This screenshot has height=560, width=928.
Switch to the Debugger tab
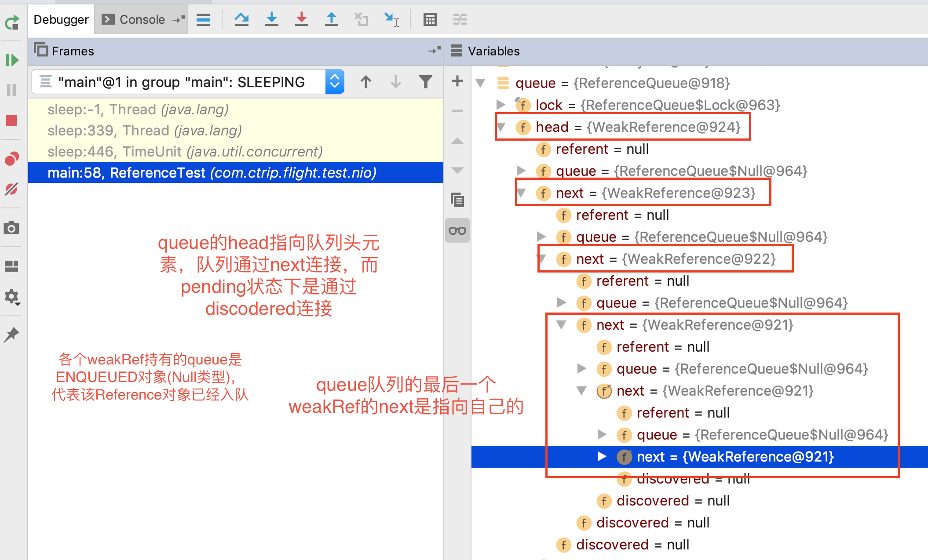pyautogui.click(x=61, y=19)
